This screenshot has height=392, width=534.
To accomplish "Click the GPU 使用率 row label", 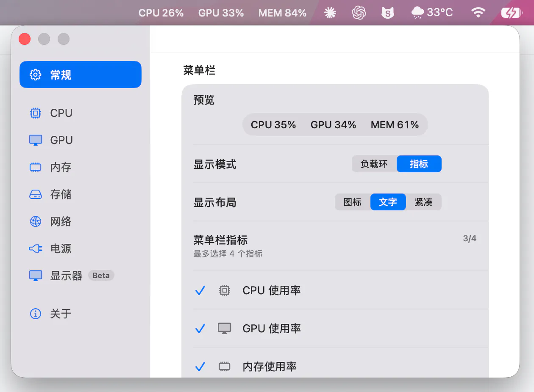I will [272, 329].
